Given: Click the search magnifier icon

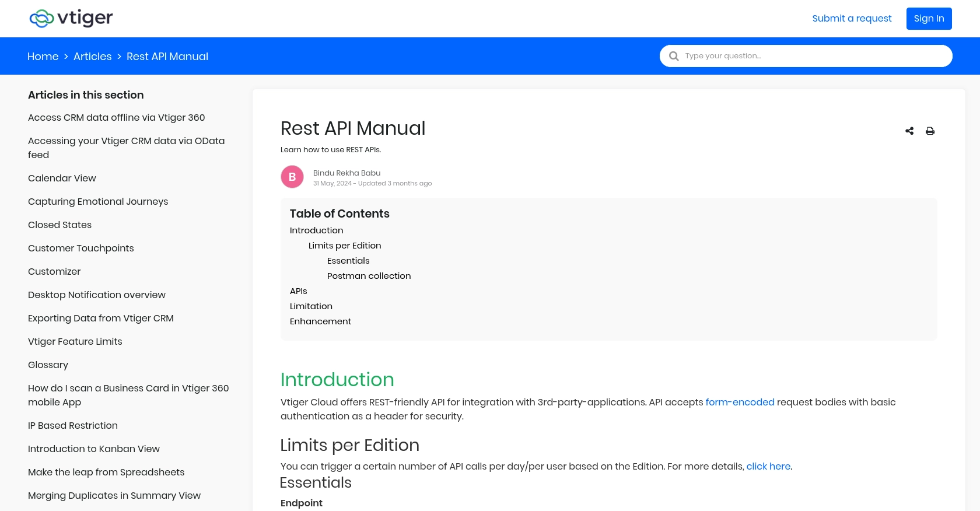Looking at the screenshot, I should click(x=674, y=56).
